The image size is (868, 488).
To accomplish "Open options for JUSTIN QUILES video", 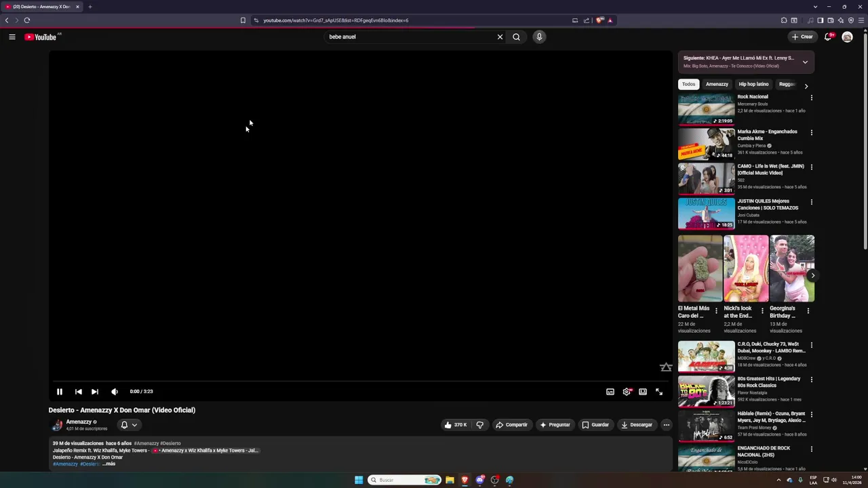I will (811, 202).
